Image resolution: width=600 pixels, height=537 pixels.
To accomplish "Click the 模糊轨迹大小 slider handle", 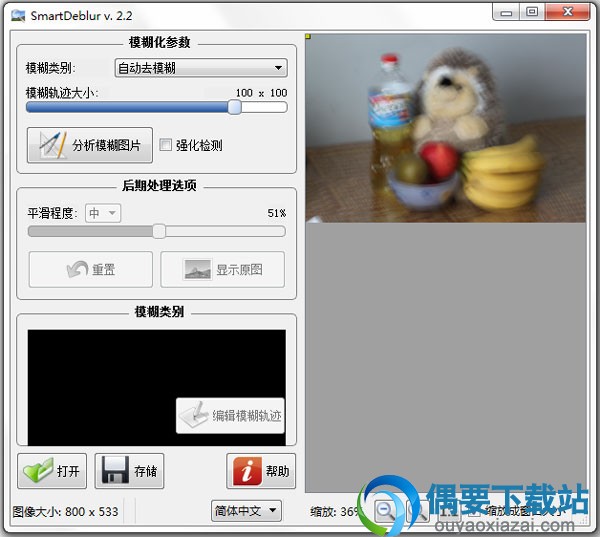I will 235,107.
